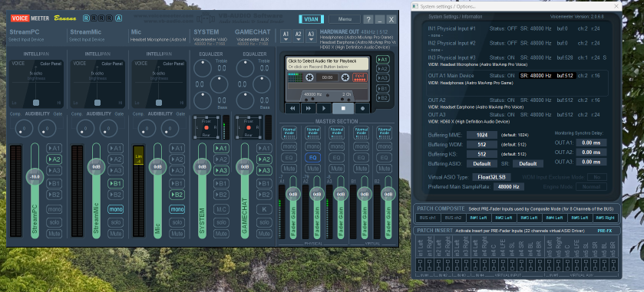The height and width of the screenshot is (292, 644).
Task: Click the Mic Intellipan voice panel
Action: coord(159,84)
